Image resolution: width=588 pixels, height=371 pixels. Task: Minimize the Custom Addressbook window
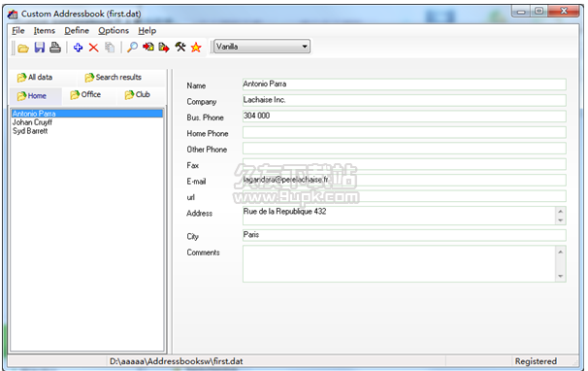[x=521, y=12]
